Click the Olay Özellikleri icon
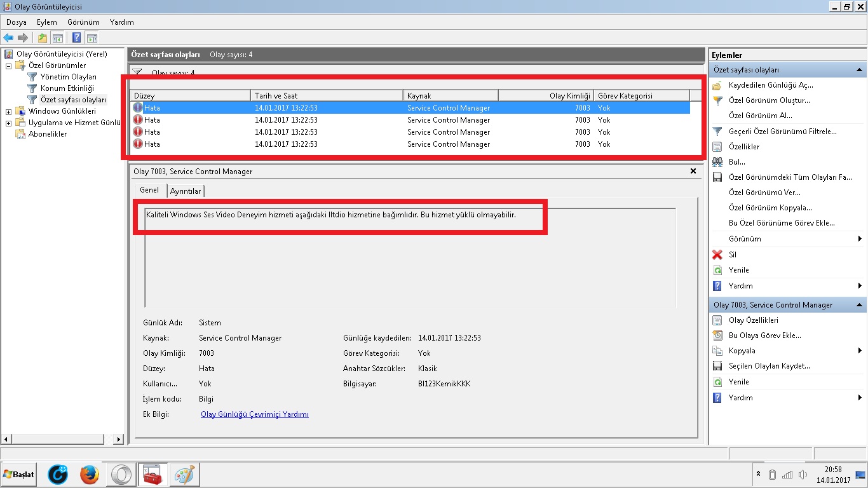 [717, 320]
